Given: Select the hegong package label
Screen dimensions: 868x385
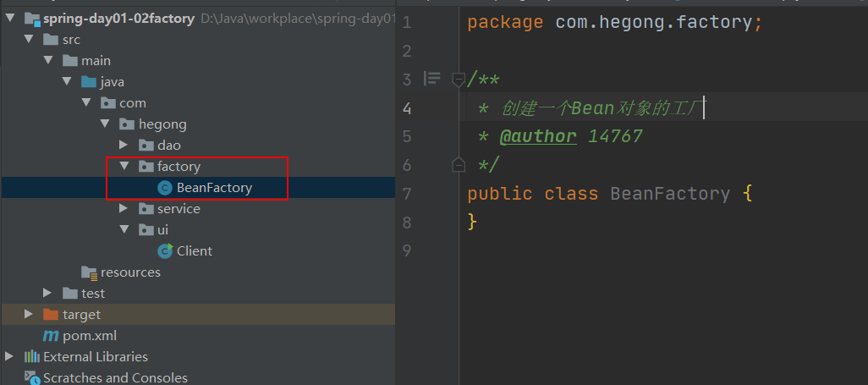Looking at the screenshot, I should [162, 124].
